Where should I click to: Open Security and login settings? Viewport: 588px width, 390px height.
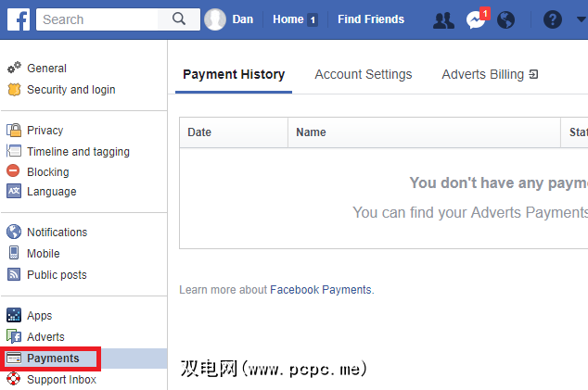70,90
